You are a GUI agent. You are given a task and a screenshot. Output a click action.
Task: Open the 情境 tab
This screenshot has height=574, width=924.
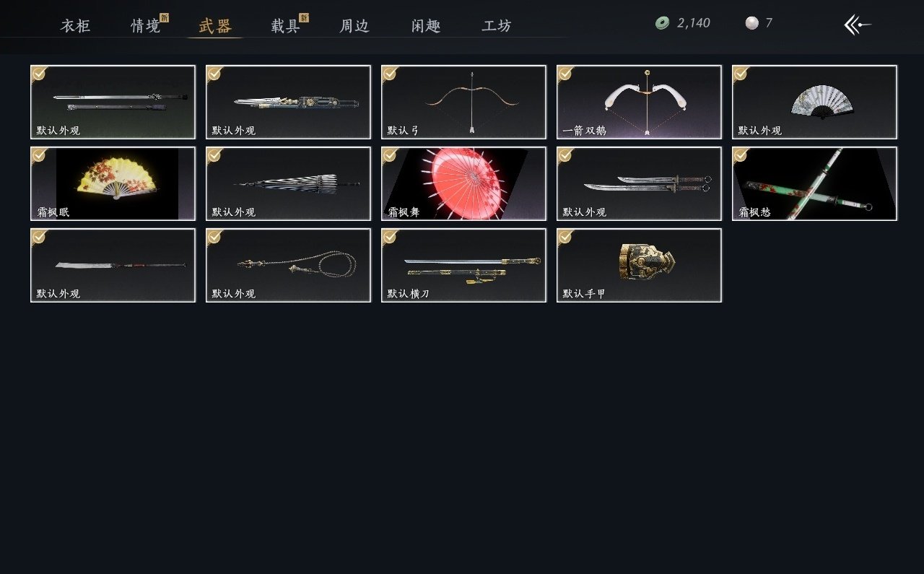tap(146, 26)
